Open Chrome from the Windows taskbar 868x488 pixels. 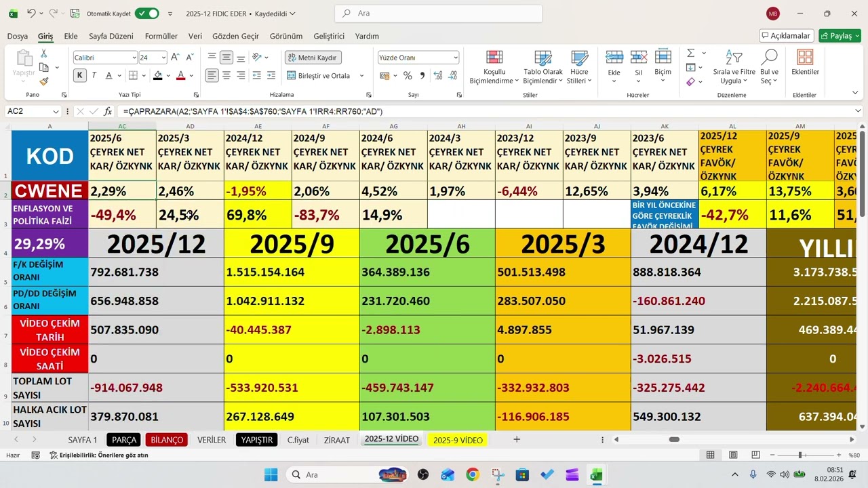point(473,474)
